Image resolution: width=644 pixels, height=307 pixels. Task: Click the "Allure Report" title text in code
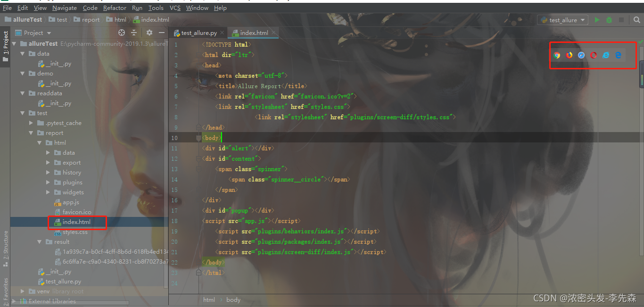click(x=259, y=86)
